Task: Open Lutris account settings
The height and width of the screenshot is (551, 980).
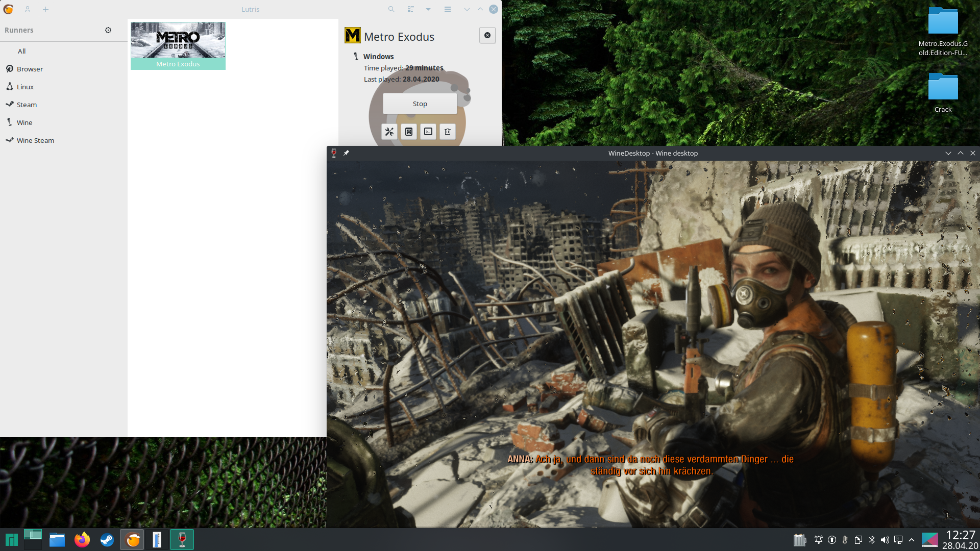Action: pos(28,9)
